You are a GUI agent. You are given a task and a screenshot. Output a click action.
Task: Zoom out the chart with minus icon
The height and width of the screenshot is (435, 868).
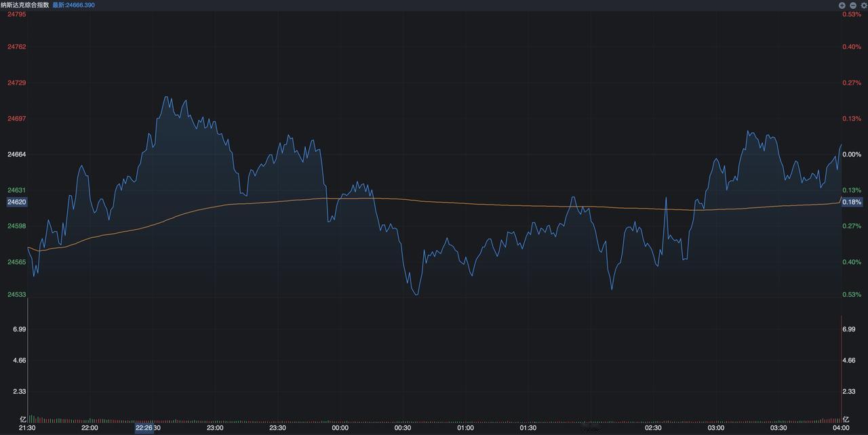coord(853,5)
